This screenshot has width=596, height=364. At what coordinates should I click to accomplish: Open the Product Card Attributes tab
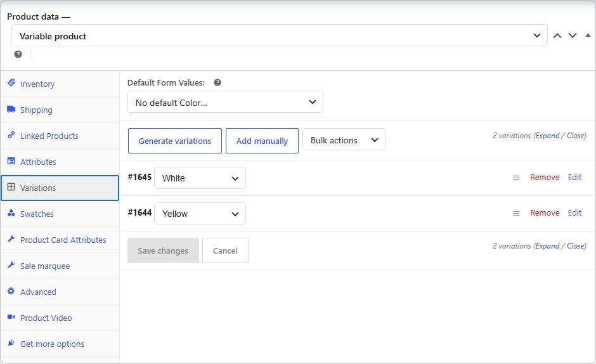[x=60, y=240]
